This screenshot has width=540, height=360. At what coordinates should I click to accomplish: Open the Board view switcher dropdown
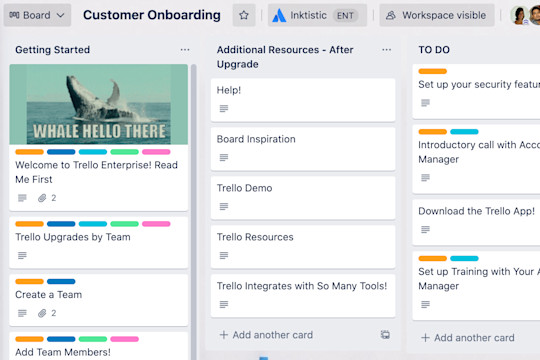37,15
